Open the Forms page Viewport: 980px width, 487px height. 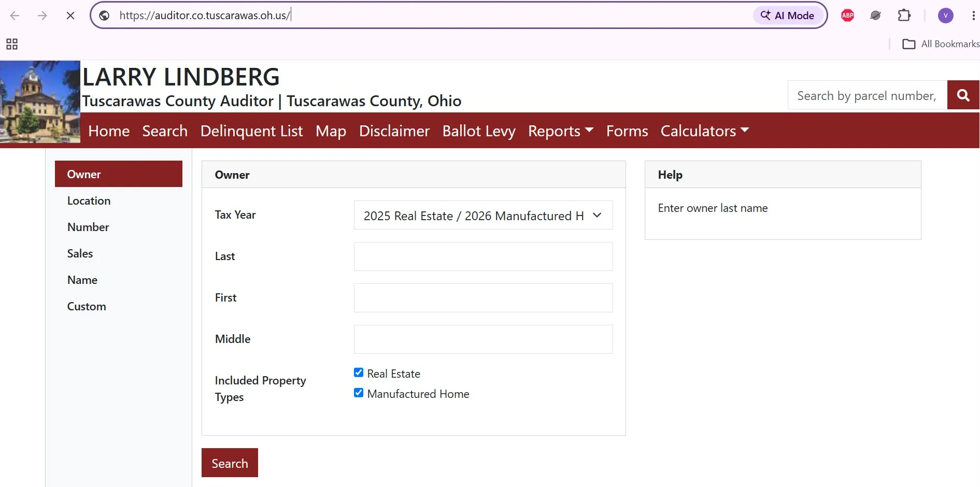pyautogui.click(x=627, y=131)
